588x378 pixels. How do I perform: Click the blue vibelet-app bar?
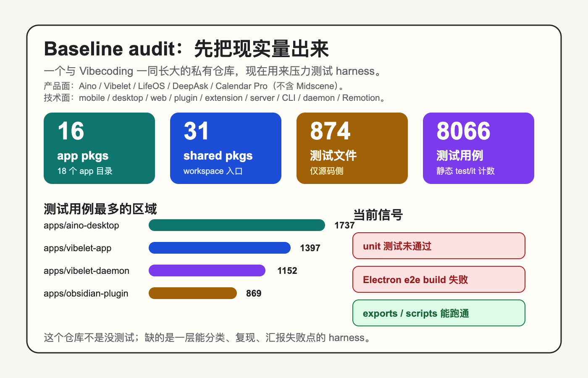pyautogui.click(x=220, y=248)
